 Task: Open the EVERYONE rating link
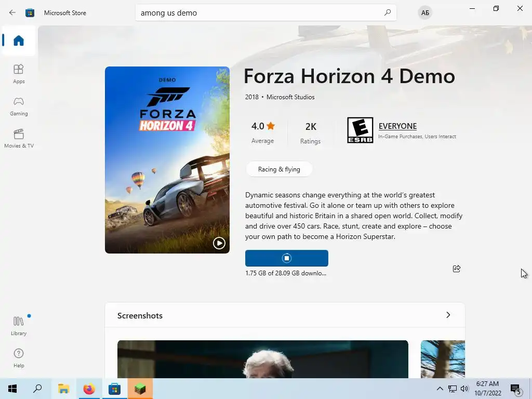(397, 126)
